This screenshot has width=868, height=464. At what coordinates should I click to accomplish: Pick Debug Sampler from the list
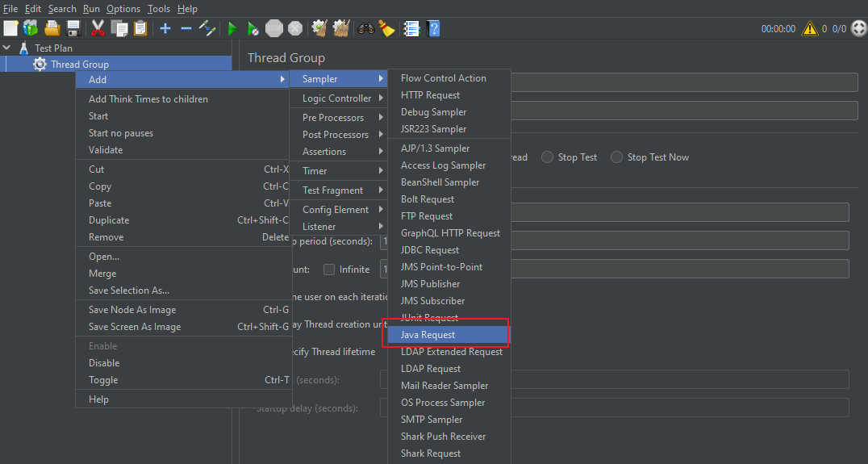click(x=449, y=112)
